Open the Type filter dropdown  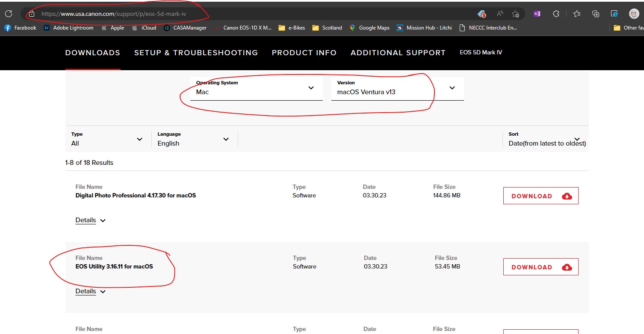point(107,139)
